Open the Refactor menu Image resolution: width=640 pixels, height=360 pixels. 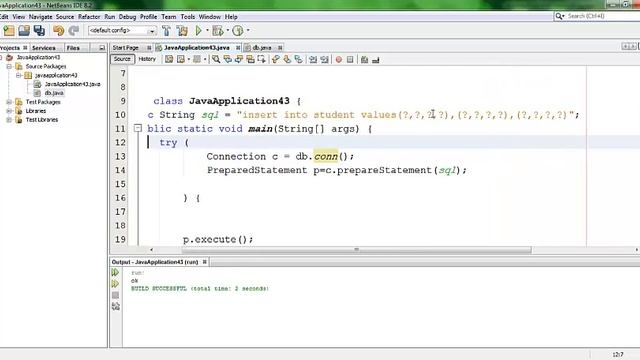pyautogui.click(x=89, y=17)
